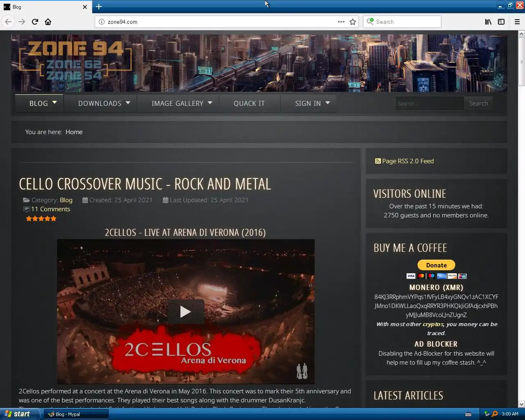Click the keyboard icon in system tray

tap(468, 414)
